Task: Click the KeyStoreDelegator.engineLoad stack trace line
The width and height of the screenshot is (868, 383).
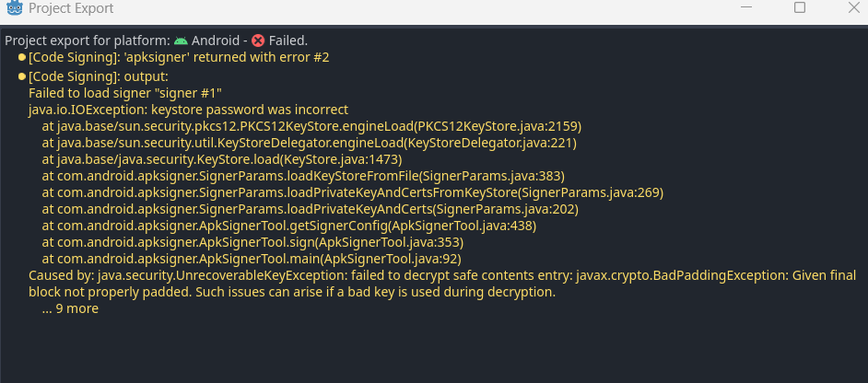Action: 309,143
